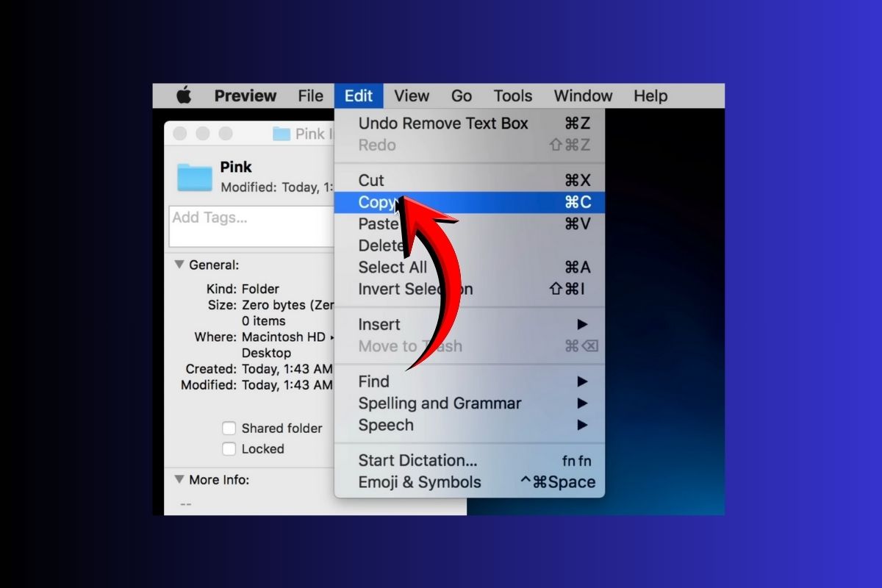
Task: Open the Preview application menu
Action: [245, 96]
